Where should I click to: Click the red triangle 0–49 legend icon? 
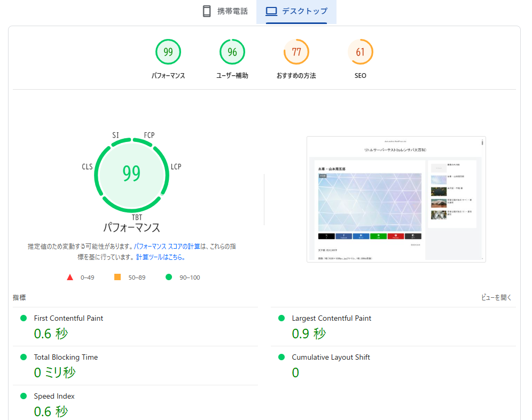pos(70,278)
